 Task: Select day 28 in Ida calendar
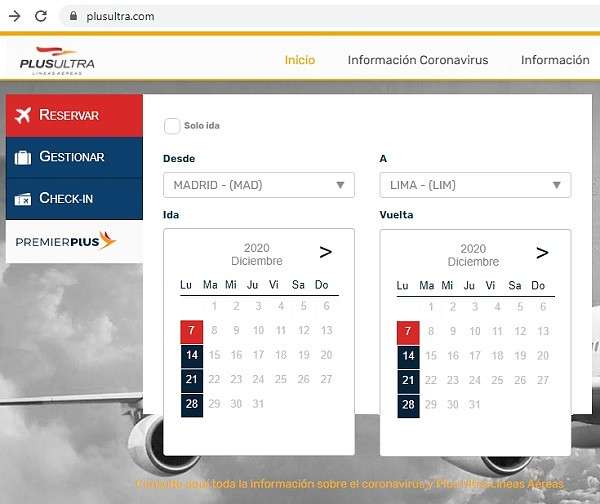click(x=192, y=405)
